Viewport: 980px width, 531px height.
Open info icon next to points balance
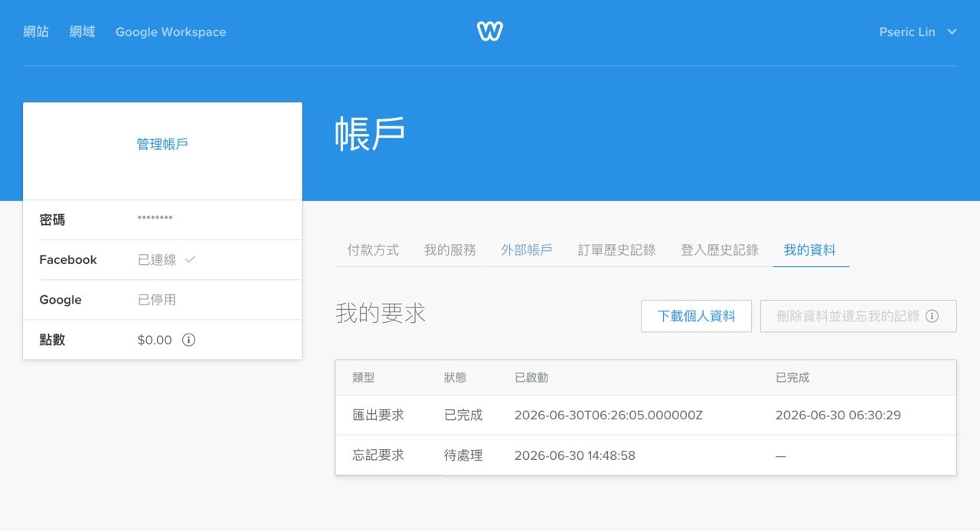[x=189, y=340]
